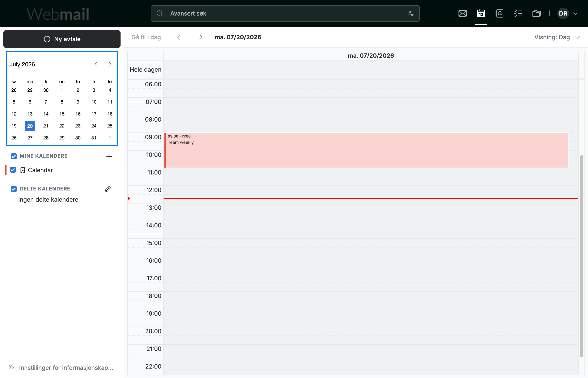Viewport: 588px width, 378px height.
Task: Open the Calendar module icon
Action: pos(481,13)
